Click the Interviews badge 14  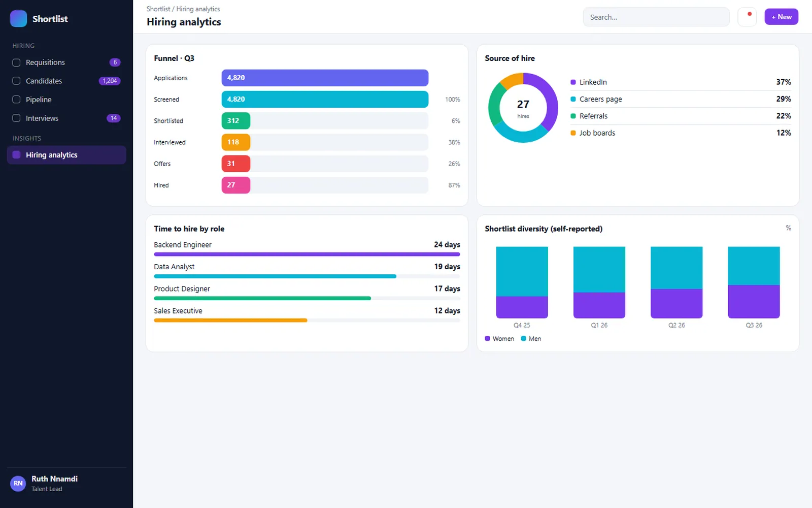coord(114,118)
